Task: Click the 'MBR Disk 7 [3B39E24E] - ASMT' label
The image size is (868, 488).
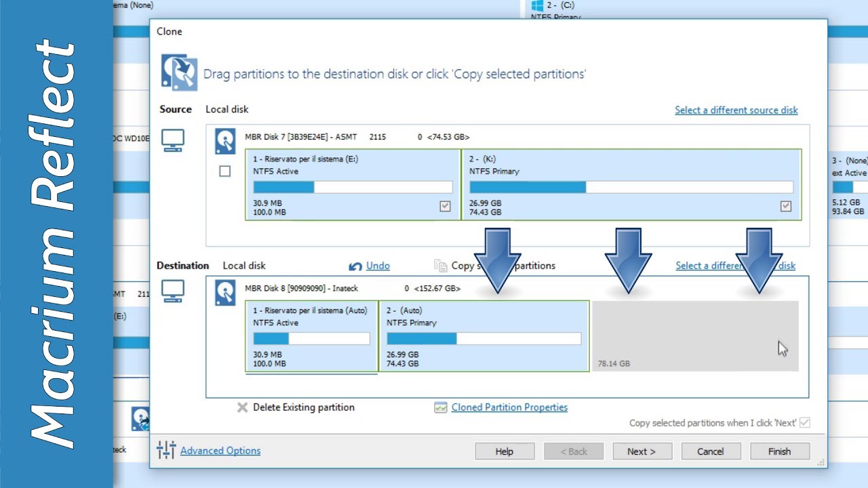Action: (x=301, y=137)
